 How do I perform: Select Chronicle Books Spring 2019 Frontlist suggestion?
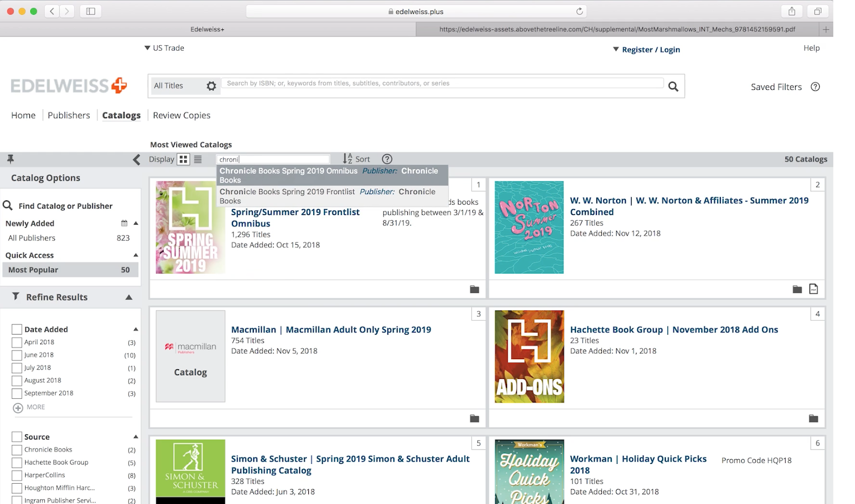click(332, 196)
